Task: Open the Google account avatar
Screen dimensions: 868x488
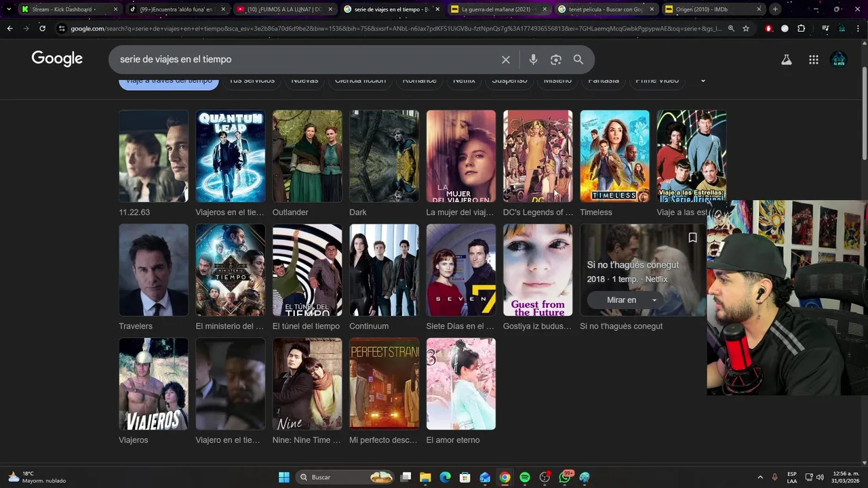Action: tap(839, 60)
